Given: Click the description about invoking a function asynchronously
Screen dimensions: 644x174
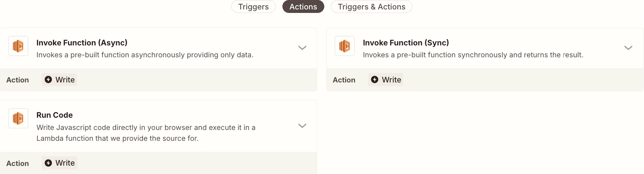Looking at the screenshot, I should 145,55.
